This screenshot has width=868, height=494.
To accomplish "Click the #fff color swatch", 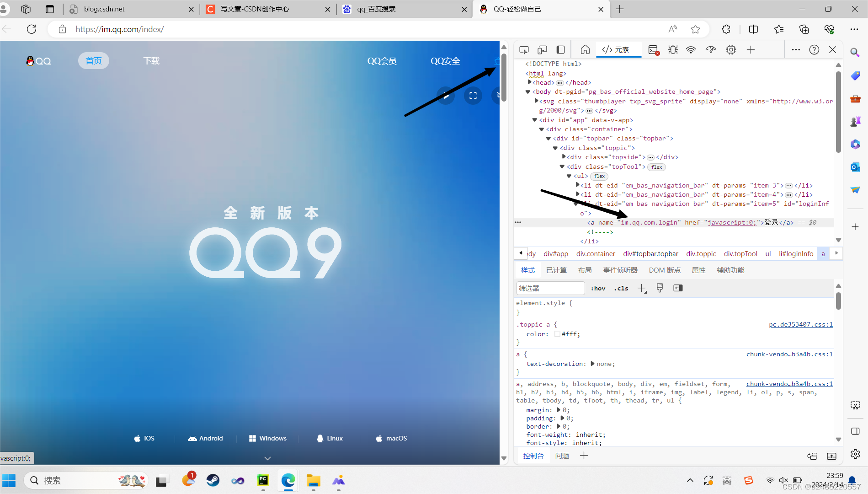I will (557, 334).
